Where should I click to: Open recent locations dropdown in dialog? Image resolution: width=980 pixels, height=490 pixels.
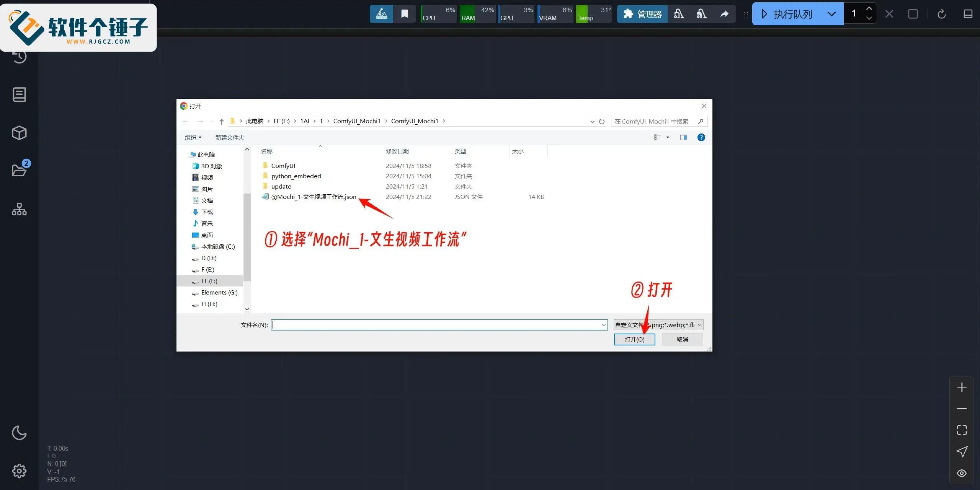[x=212, y=122]
